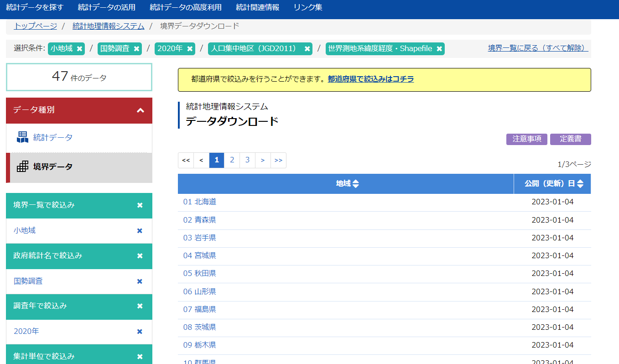Click 1/3ページ page indicator text
Screen dimensions: 619x364
click(574, 164)
